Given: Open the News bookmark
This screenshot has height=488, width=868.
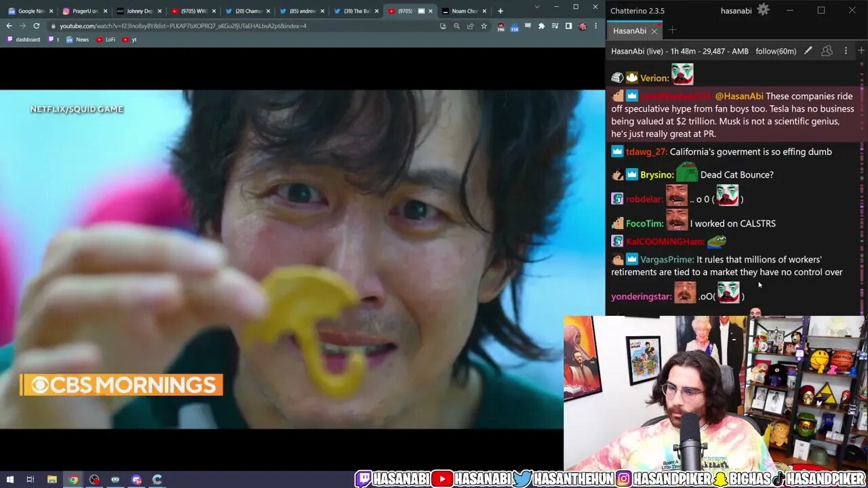Looking at the screenshot, I should coord(77,39).
